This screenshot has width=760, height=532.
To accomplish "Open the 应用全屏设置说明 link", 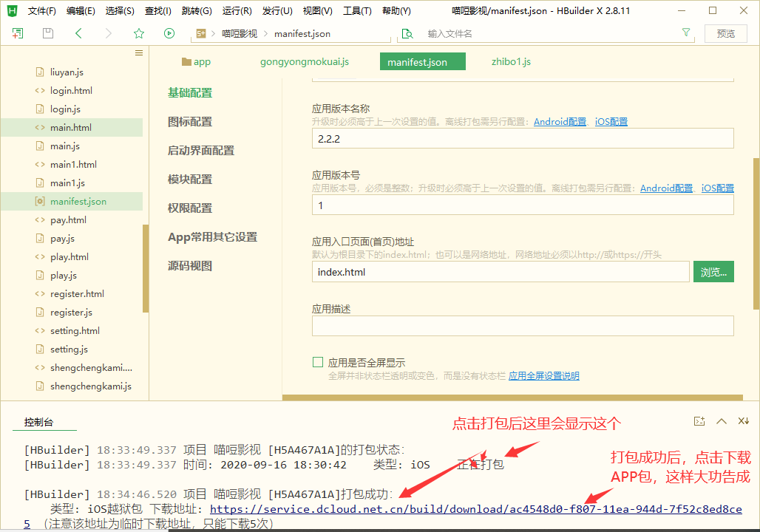I will [544, 375].
